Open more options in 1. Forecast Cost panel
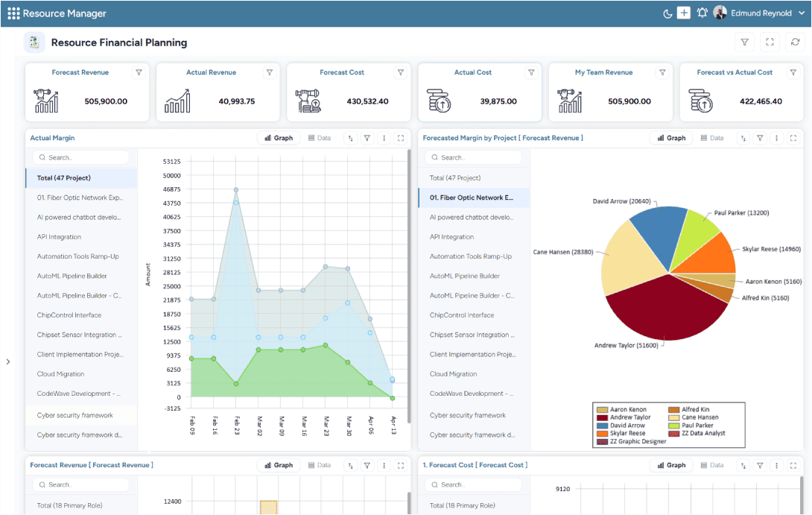 click(776, 466)
